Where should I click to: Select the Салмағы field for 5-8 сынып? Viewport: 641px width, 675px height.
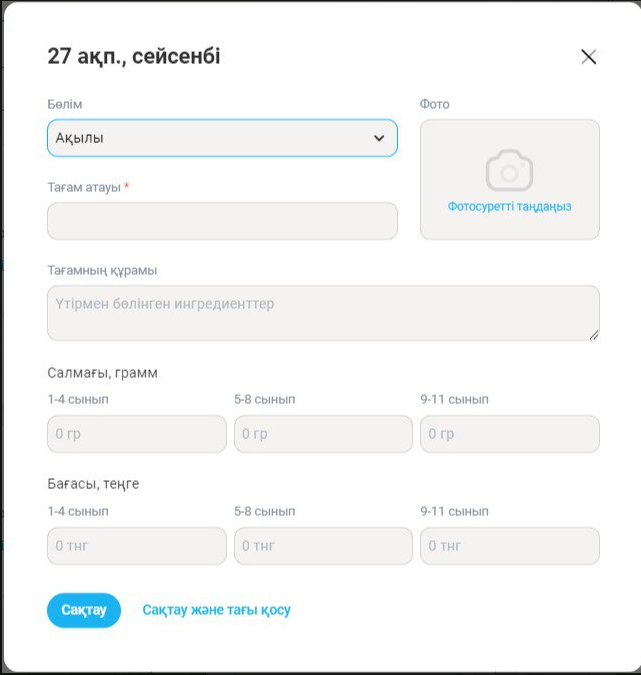click(322, 434)
